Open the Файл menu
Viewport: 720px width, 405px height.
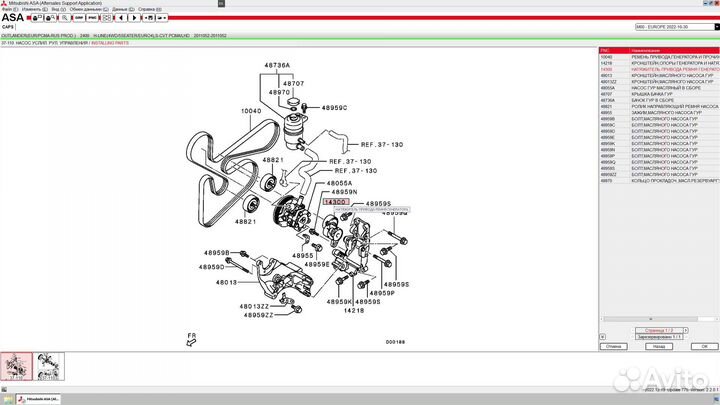coord(7,9)
